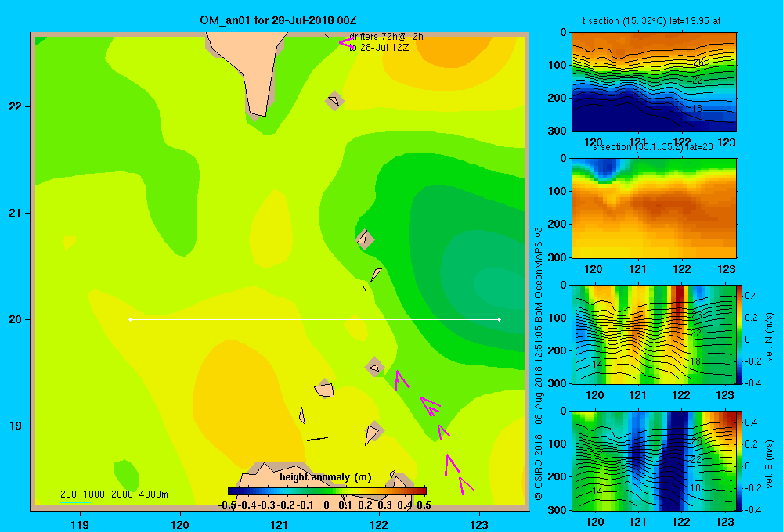Click the -0.5 value on the height anomaly scale
The height and width of the screenshot is (532, 783).
point(227,505)
